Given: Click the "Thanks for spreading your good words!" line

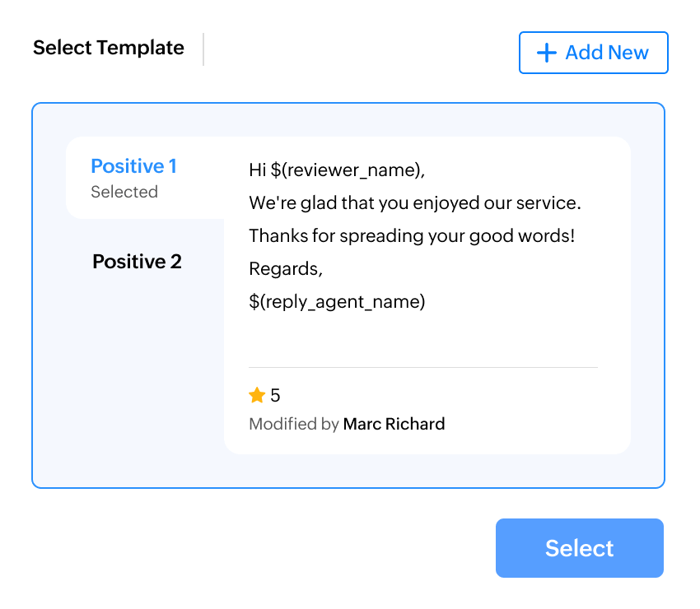Looking at the screenshot, I should (x=412, y=235).
